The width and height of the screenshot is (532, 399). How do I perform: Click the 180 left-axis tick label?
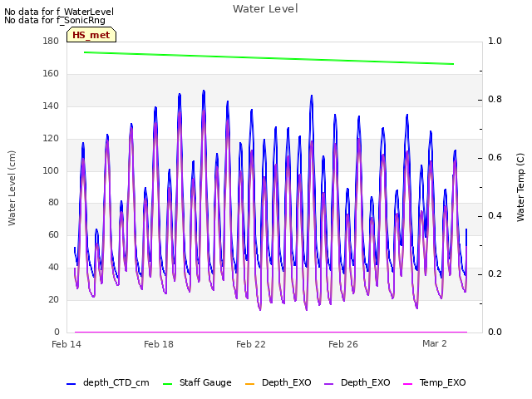pyautogui.click(x=51, y=41)
